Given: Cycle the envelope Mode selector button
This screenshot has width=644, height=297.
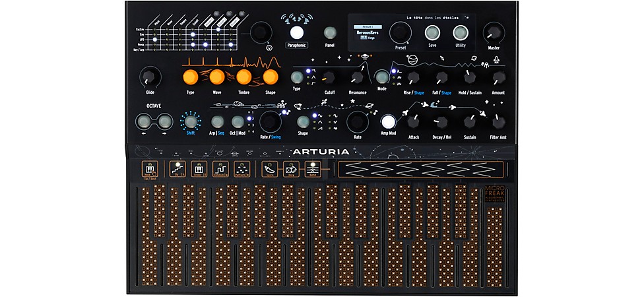Looking at the screenshot, I should tap(381, 77).
